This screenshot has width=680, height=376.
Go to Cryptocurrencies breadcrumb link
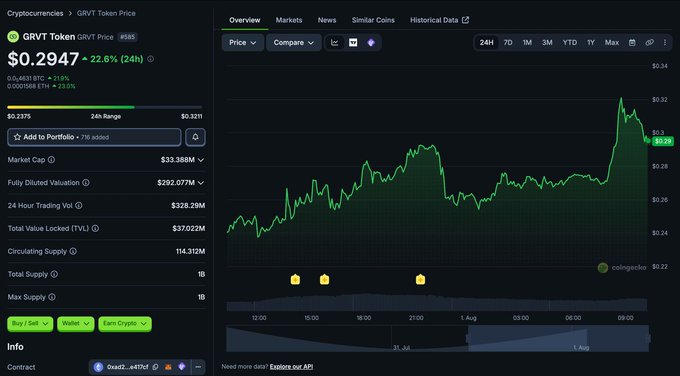35,13
